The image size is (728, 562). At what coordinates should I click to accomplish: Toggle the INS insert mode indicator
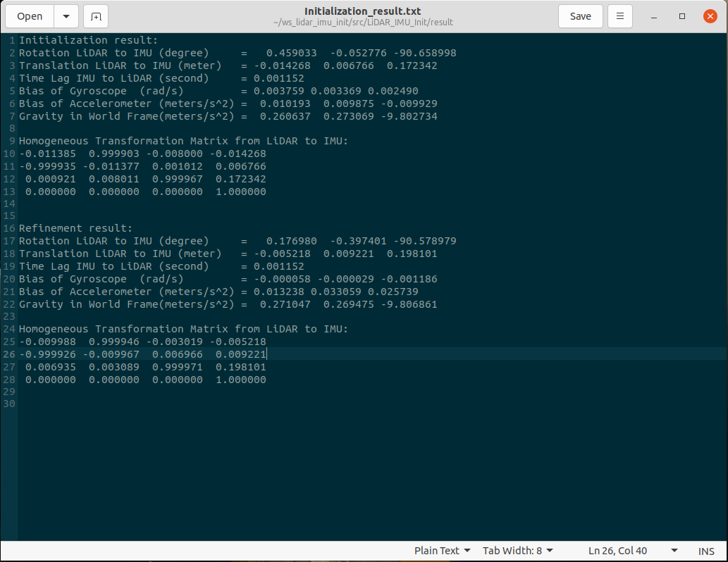coord(706,551)
